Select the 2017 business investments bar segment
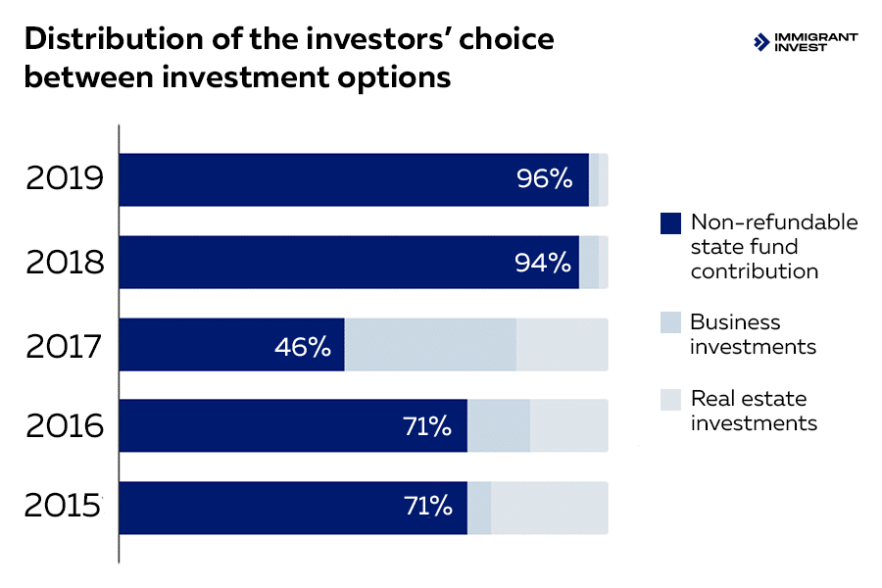 click(x=430, y=345)
